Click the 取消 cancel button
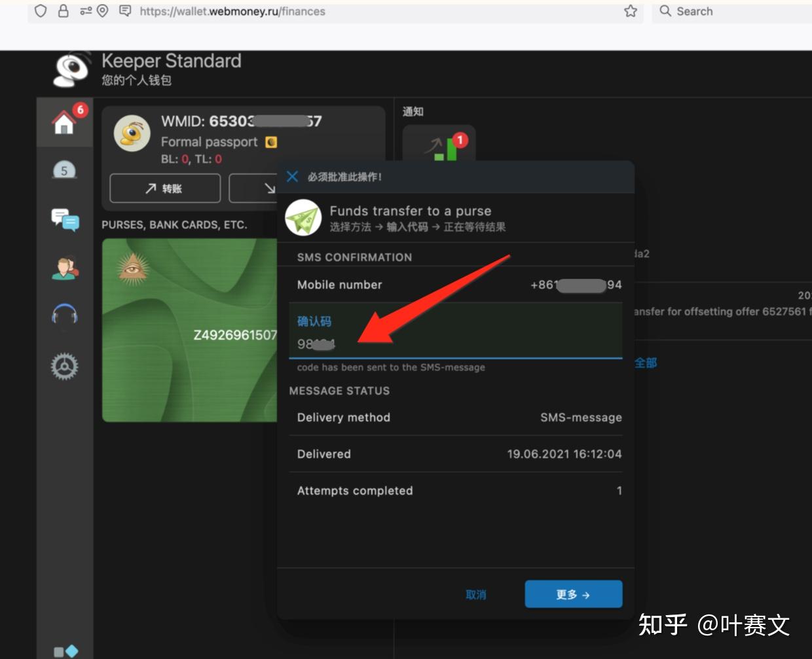The image size is (812, 659). tap(476, 594)
